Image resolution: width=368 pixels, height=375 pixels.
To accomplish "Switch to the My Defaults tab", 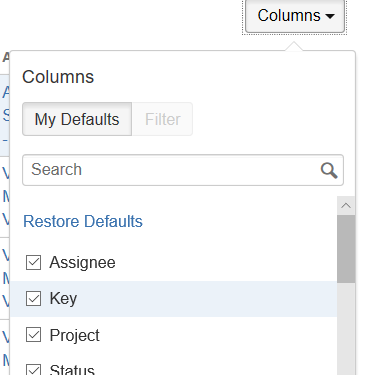I will coord(77,119).
